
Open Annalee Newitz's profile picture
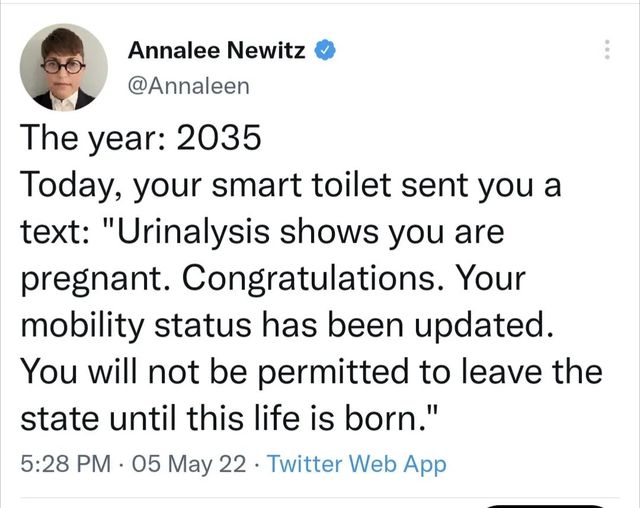(64, 67)
